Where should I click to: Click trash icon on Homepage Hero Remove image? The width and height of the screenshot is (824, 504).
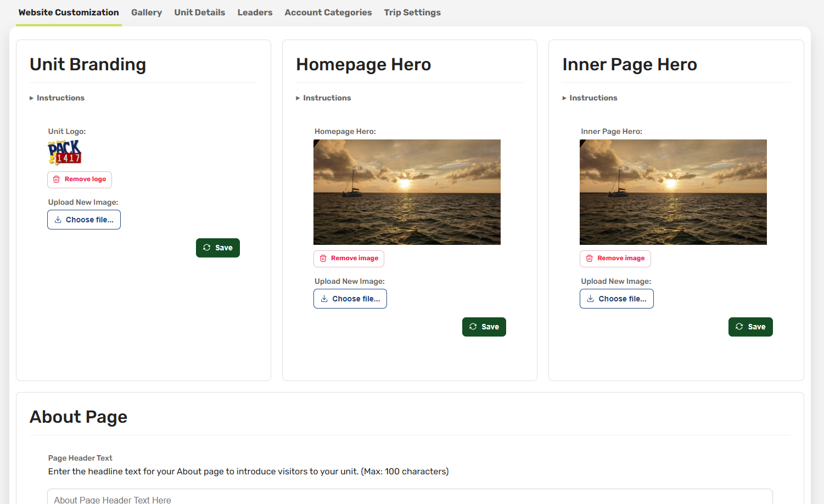[323, 259]
